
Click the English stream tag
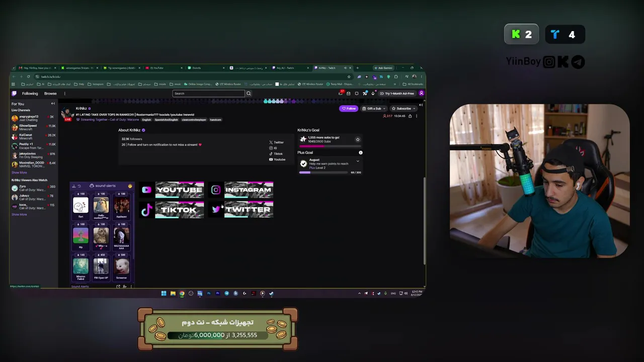click(146, 120)
